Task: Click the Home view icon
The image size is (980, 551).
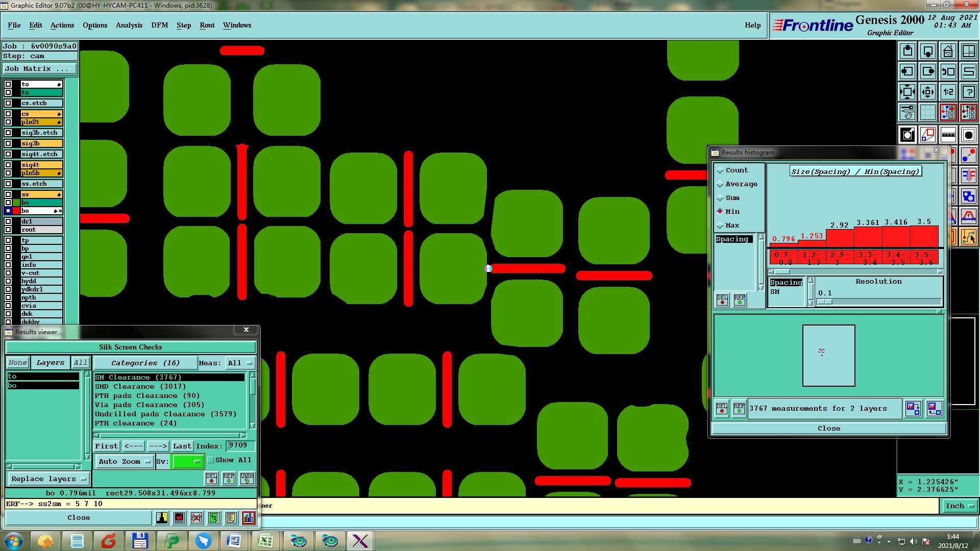Action: [948, 51]
